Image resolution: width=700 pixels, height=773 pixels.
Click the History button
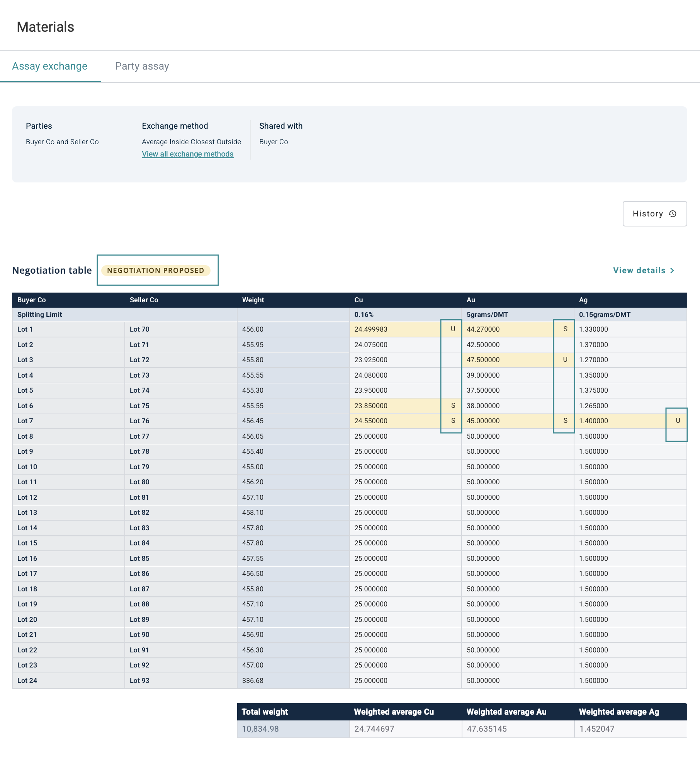[654, 214]
